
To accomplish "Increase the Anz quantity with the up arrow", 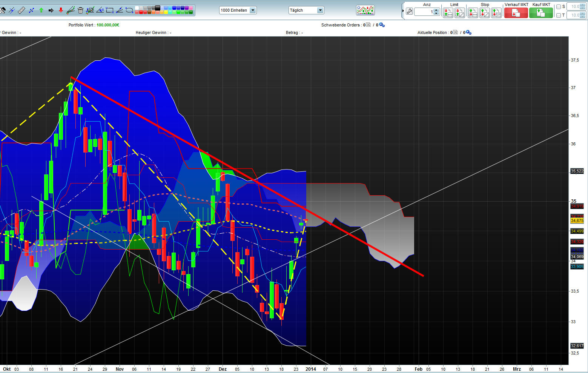I will coord(436,10).
